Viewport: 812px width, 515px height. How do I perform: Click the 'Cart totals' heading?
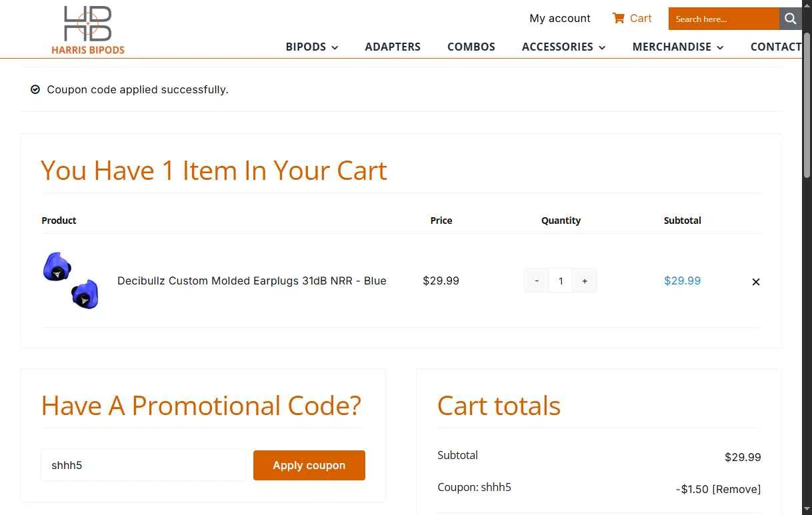[499, 406]
